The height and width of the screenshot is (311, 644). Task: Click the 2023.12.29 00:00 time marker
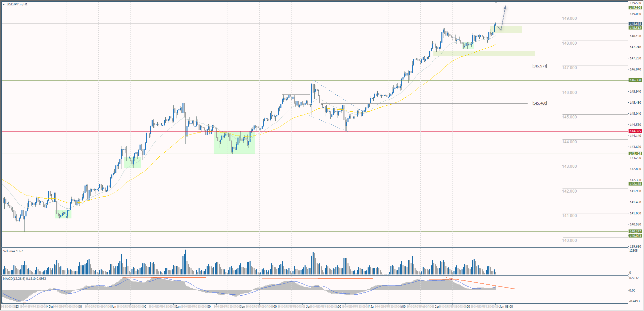pyautogui.click(x=34, y=307)
